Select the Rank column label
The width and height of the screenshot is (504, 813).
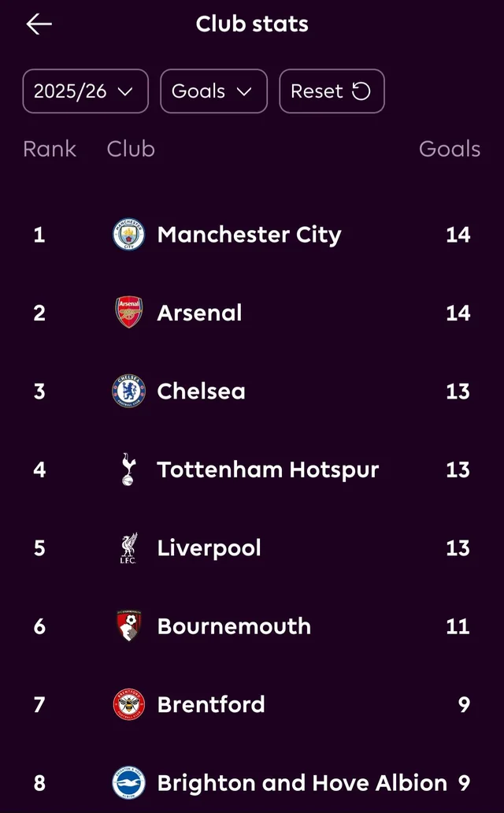[x=50, y=149]
